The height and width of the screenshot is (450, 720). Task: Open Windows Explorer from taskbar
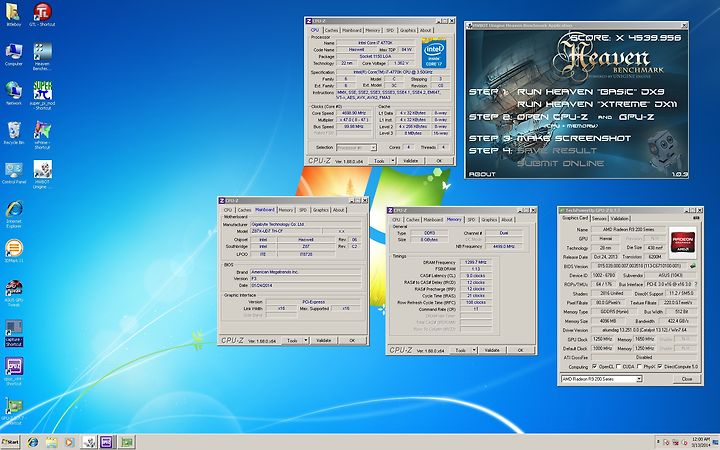(x=51, y=442)
